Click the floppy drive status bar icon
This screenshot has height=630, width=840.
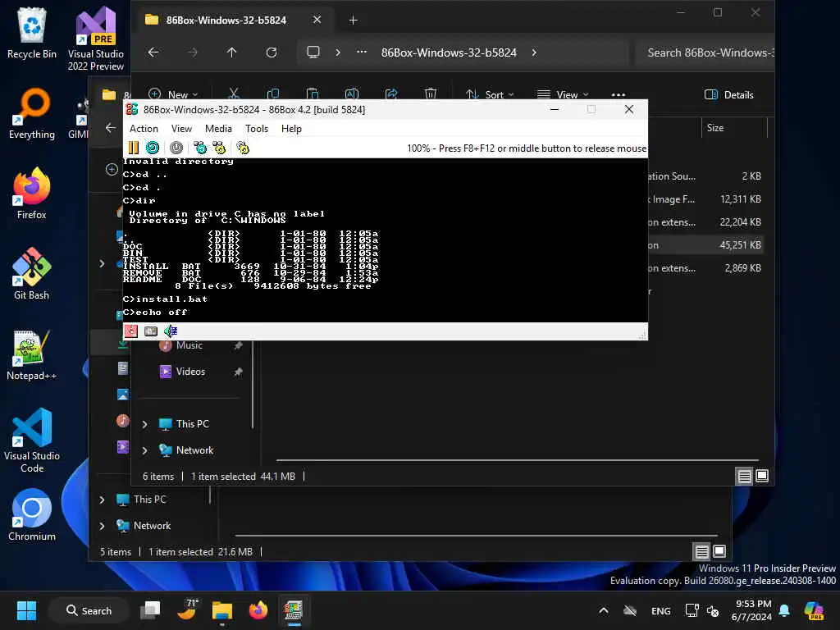click(131, 331)
